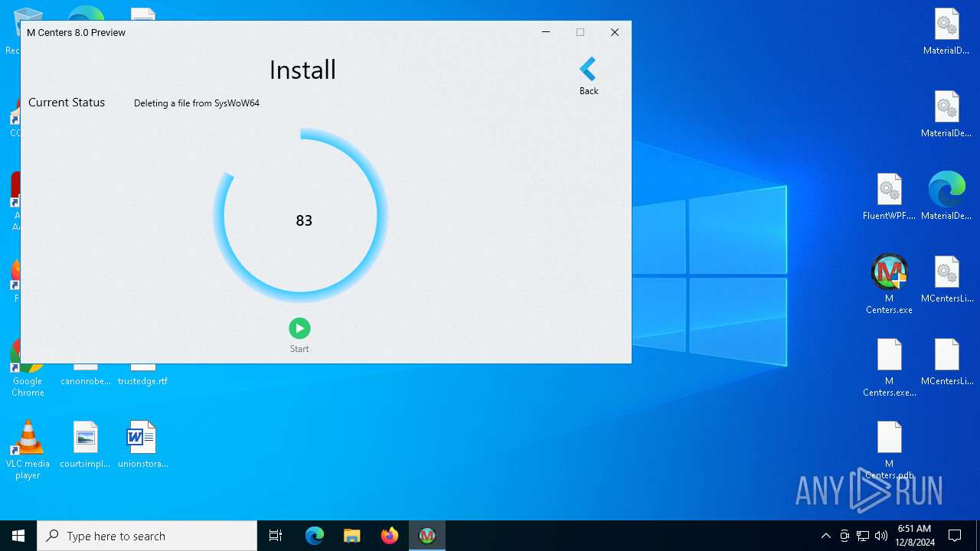This screenshot has width=980, height=551.
Task: Click the taskbar search box
Action: tap(147, 536)
